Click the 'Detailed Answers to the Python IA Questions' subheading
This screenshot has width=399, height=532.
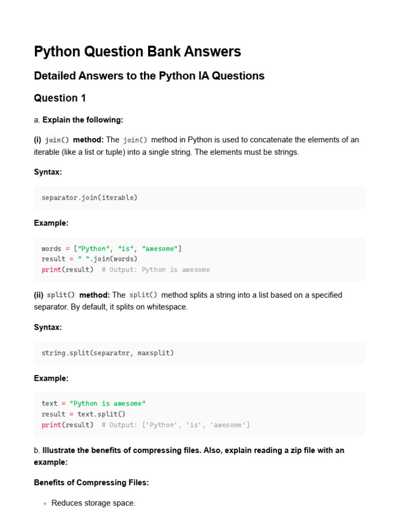click(149, 76)
